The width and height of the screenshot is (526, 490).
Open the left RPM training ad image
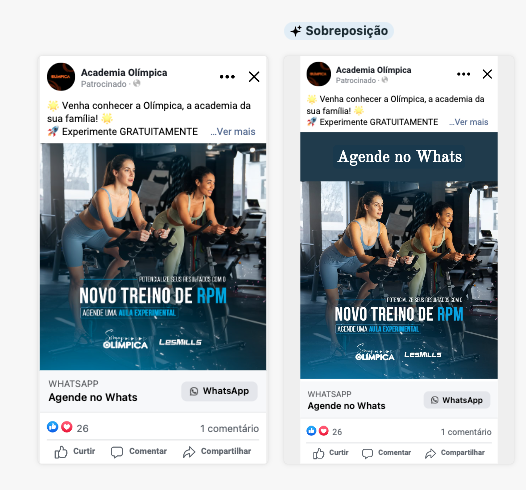coord(153,257)
